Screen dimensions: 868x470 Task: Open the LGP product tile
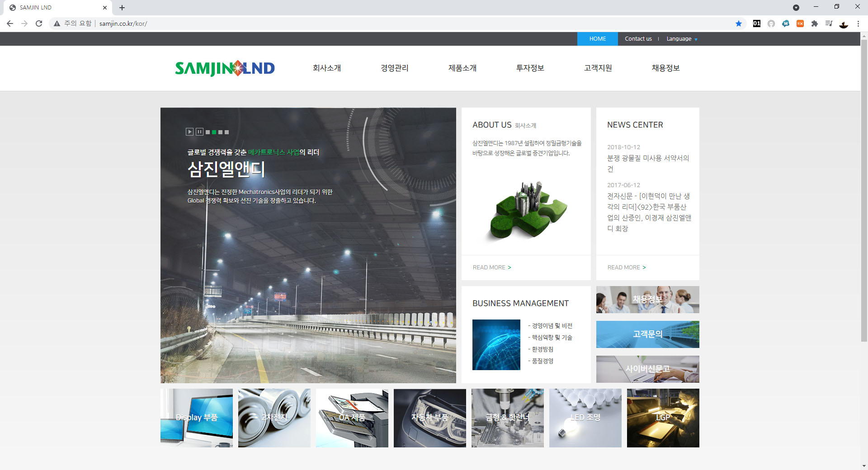tap(663, 418)
